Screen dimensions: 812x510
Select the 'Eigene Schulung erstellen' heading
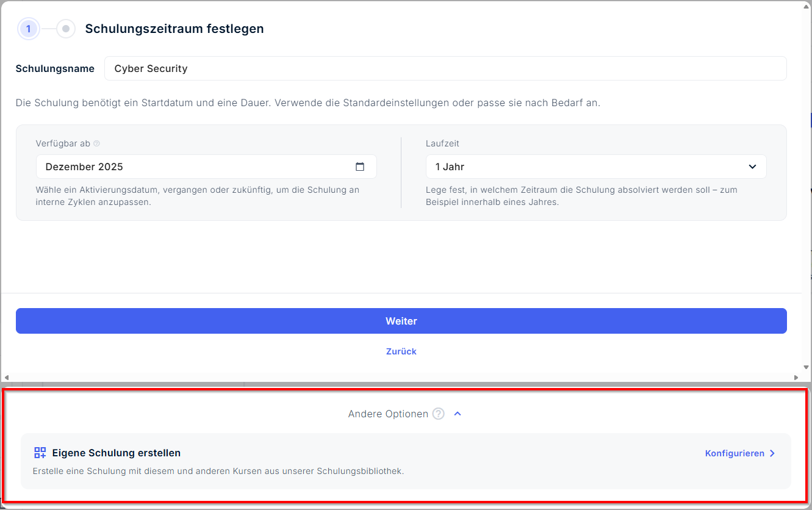(117, 453)
